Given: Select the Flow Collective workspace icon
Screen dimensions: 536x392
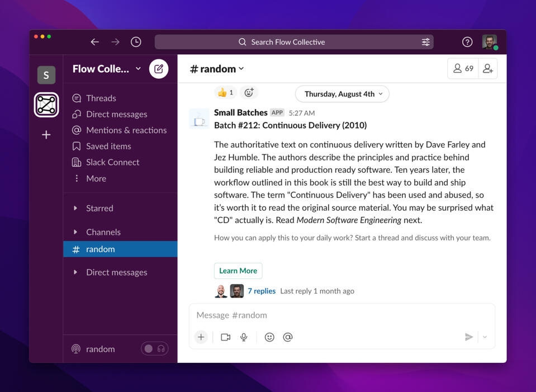Looking at the screenshot, I should pyautogui.click(x=46, y=105).
